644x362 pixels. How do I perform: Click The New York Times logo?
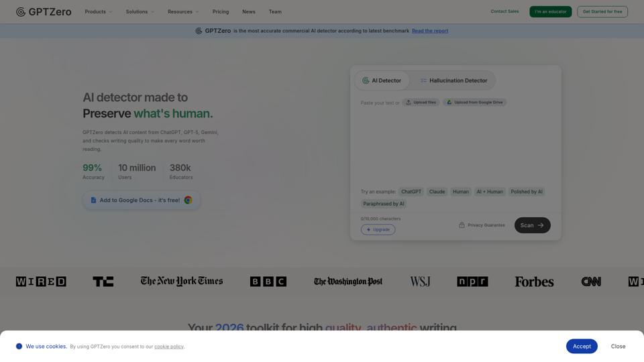[x=182, y=281]
